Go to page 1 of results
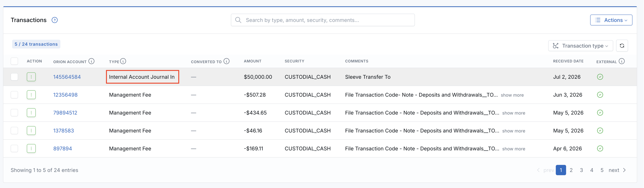Viewport: 644px width, 188px height. (x=561, y=170)
